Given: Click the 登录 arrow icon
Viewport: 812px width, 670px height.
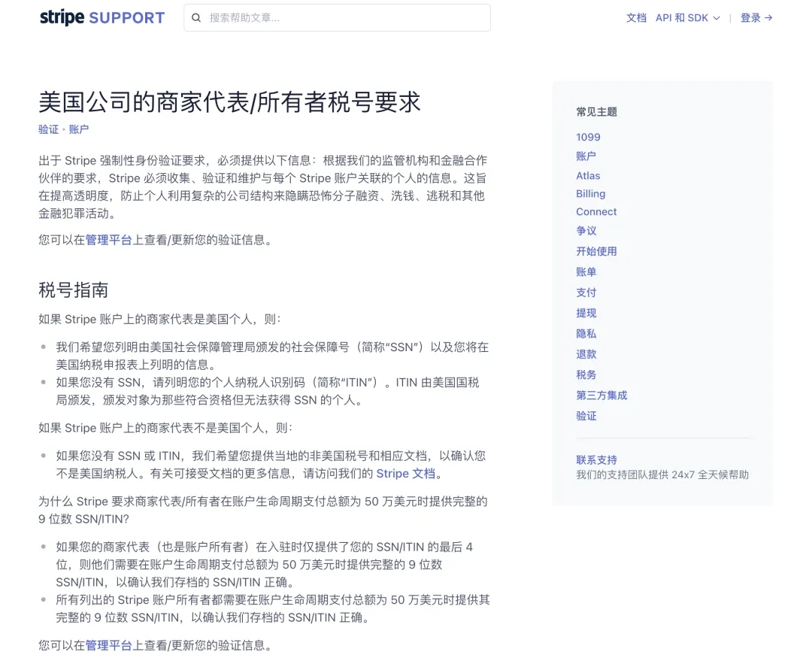Looking at the screenshot, I should click(768, 17).
